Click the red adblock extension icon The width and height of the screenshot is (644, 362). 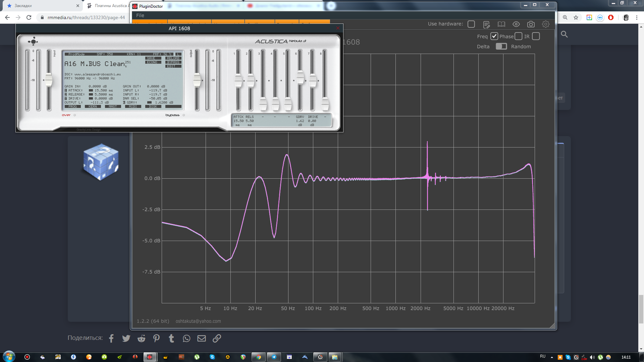[611, 17]
